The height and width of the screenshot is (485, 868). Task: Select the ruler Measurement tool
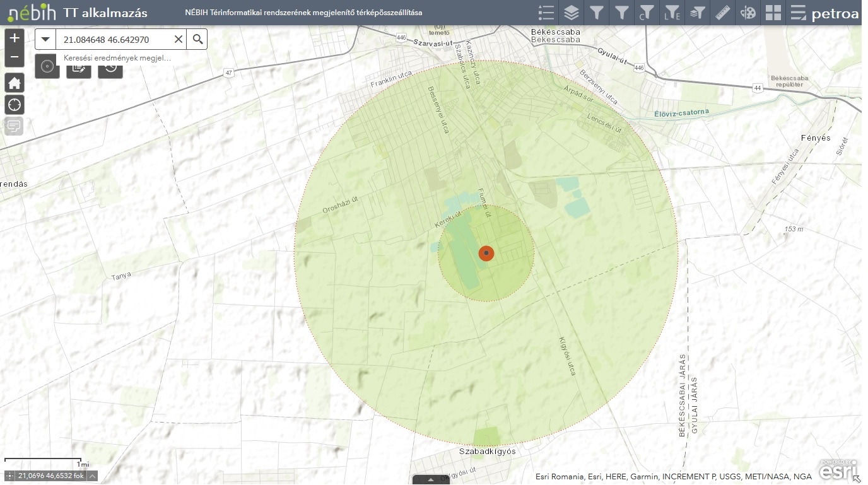click(x=723, y=13)
